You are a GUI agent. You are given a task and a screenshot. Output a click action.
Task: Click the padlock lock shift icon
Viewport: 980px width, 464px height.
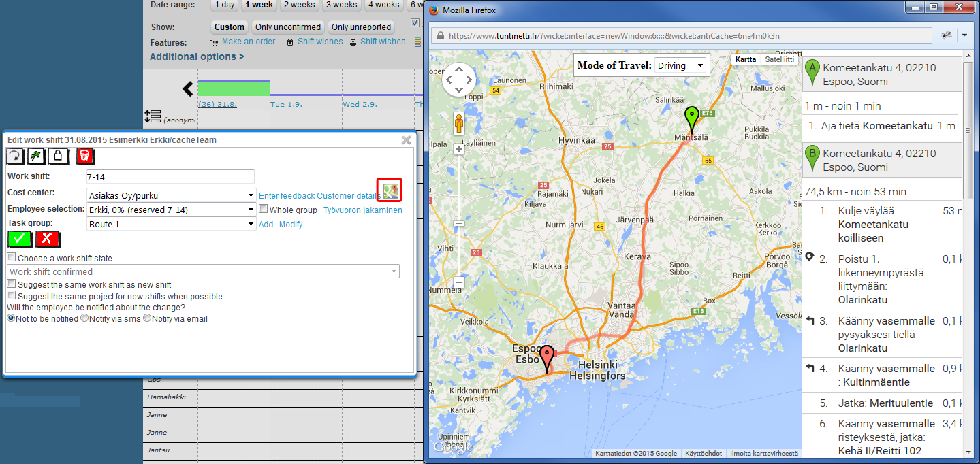pyautogui.click(x=59, y=156)
